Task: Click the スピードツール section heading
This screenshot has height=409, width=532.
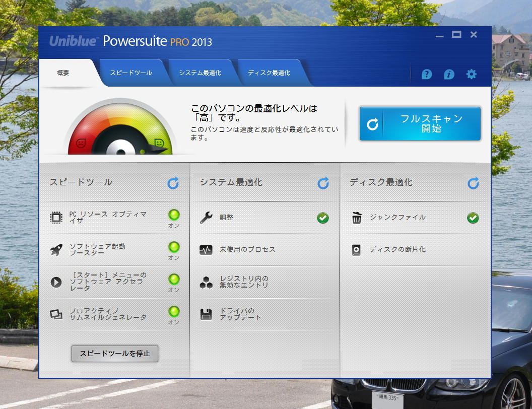Action: pyautogui.click(x=81, y=182)
